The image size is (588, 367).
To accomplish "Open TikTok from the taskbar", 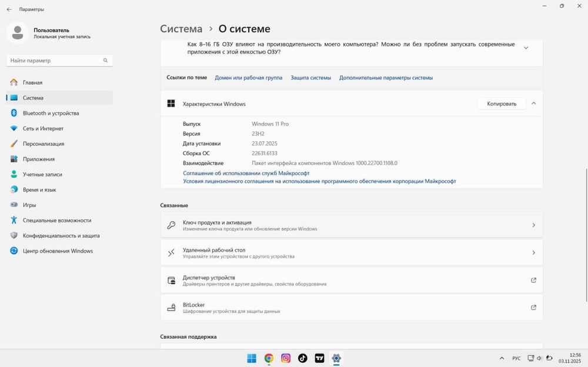I will coord(303,358).
